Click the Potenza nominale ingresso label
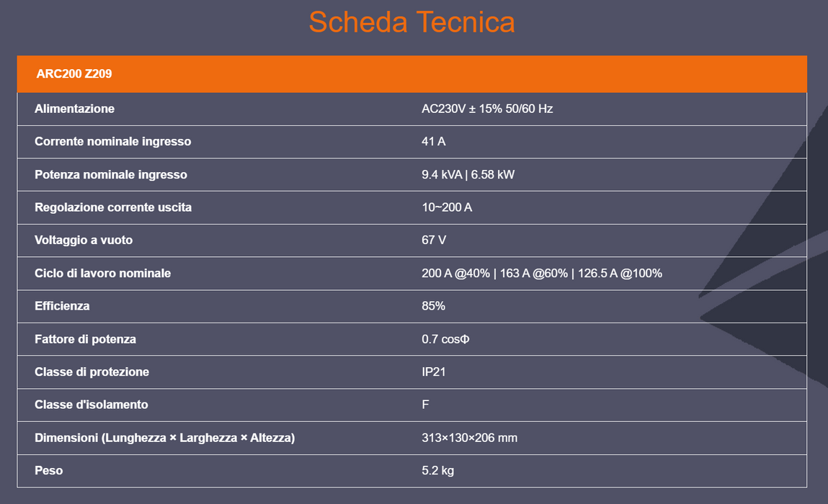828x504 pixels. click(111, 175)
